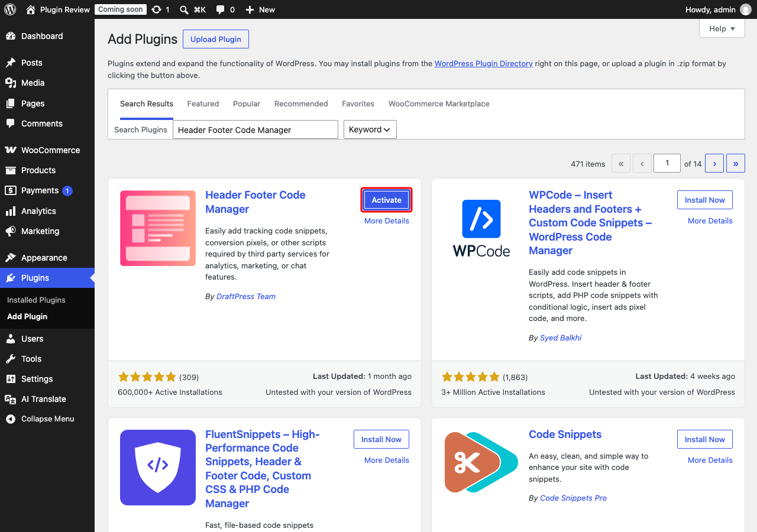Click the Tools wrench icon

pos(11,359)
